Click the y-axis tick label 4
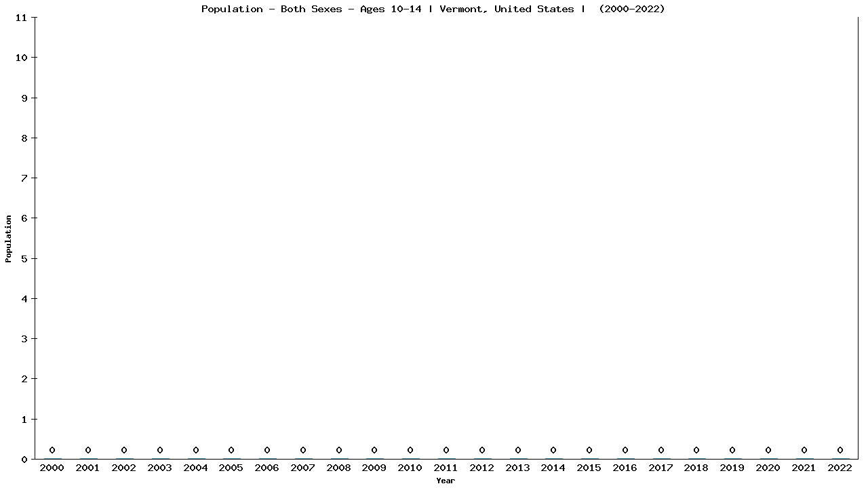This screenshot has height=488, width=868. tap(24, 299)
